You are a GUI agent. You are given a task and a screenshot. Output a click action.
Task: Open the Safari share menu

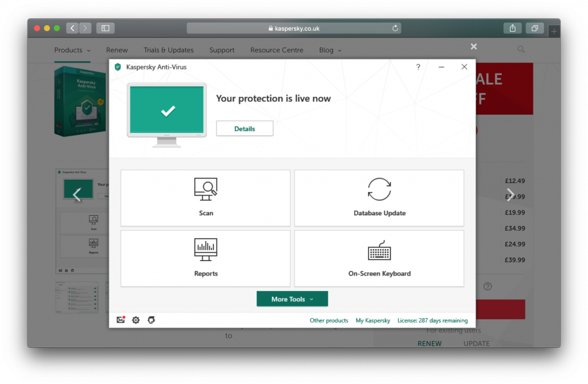(x=512, y=28)
